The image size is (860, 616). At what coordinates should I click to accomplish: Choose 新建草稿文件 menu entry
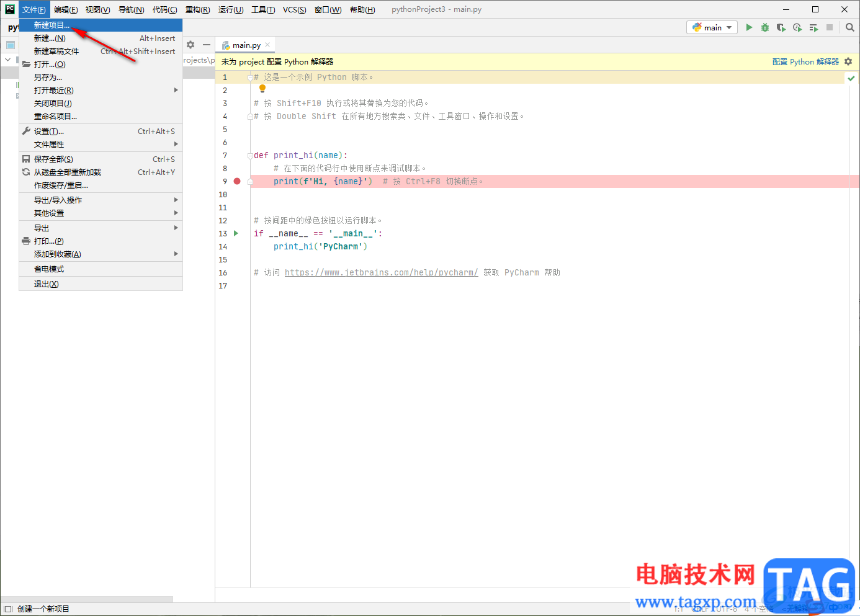[x=101, y=51]
